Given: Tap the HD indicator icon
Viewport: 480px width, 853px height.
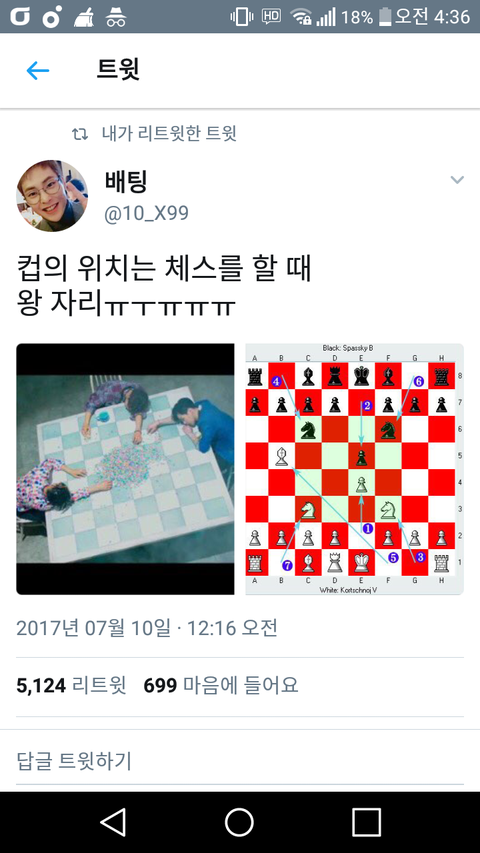Looking at the screenshot, I should coord(272,16).
